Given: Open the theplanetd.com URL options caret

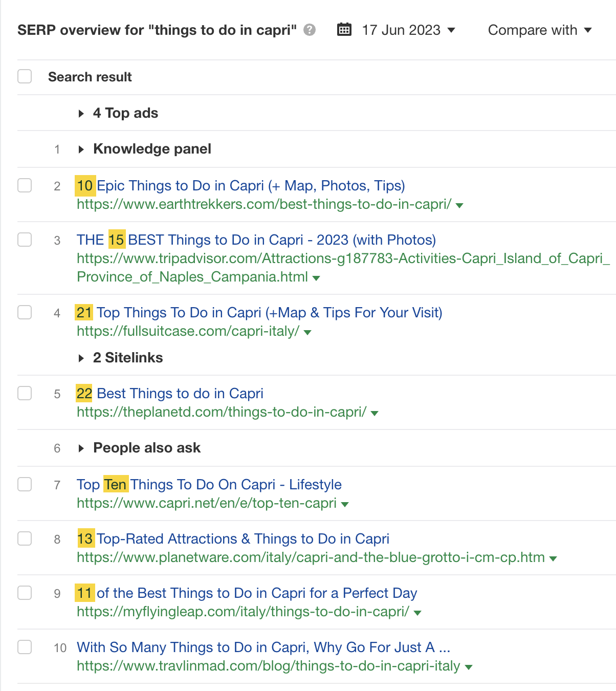Looking at the screenshot, I should click(375, 413).
